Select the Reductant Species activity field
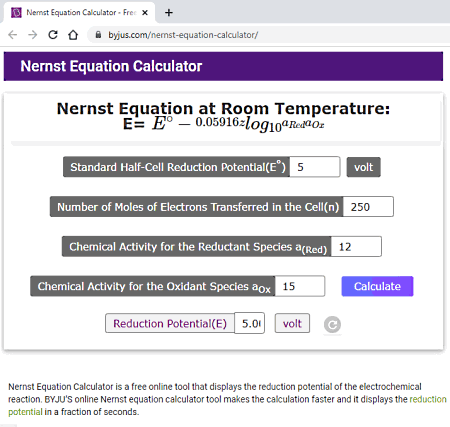The width and height of the screenshot is (450, 427). 356,247
